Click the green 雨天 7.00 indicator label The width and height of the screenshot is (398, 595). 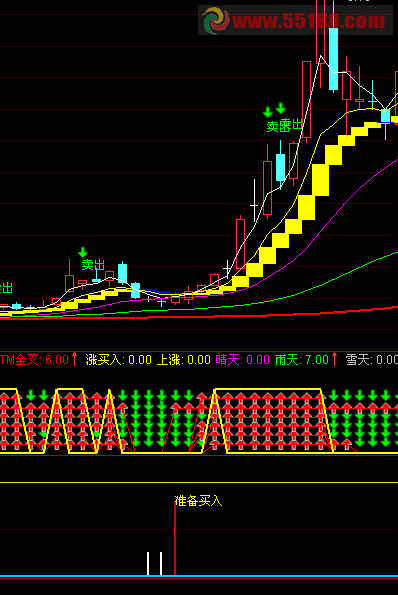click(x=302, y=359)
